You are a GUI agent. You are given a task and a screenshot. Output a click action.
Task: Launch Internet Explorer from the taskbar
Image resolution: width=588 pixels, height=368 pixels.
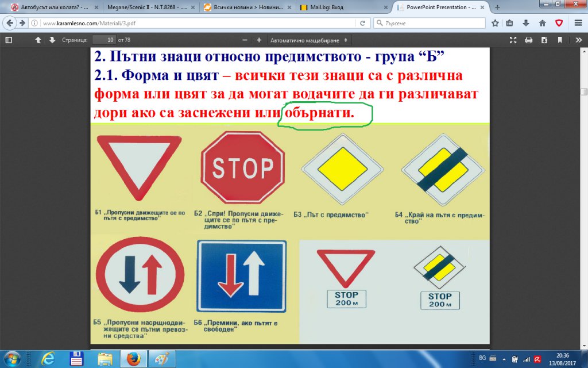click(48, 359)
